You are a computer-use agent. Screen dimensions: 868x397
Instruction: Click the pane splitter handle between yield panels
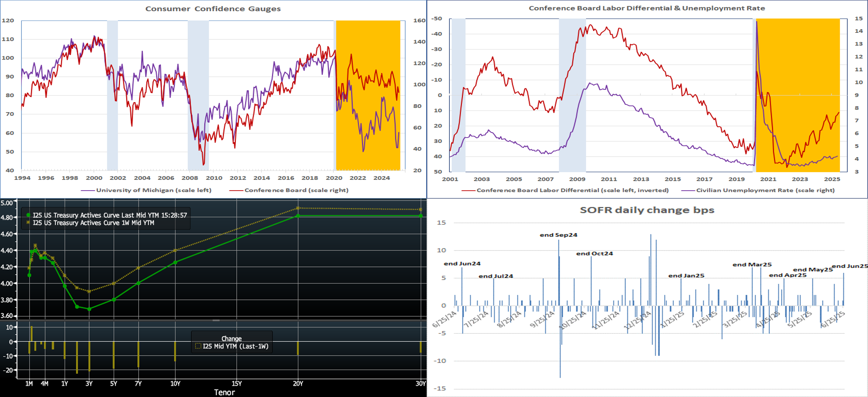click(216, 320)
